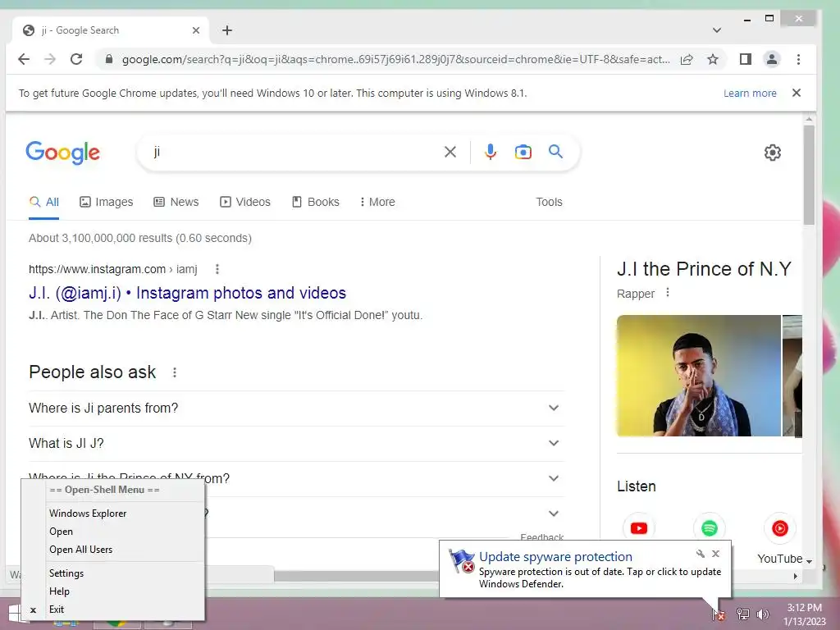
Task: Expand 'Where is Ji the Prince of NY from?'
Action: [296, 478]
